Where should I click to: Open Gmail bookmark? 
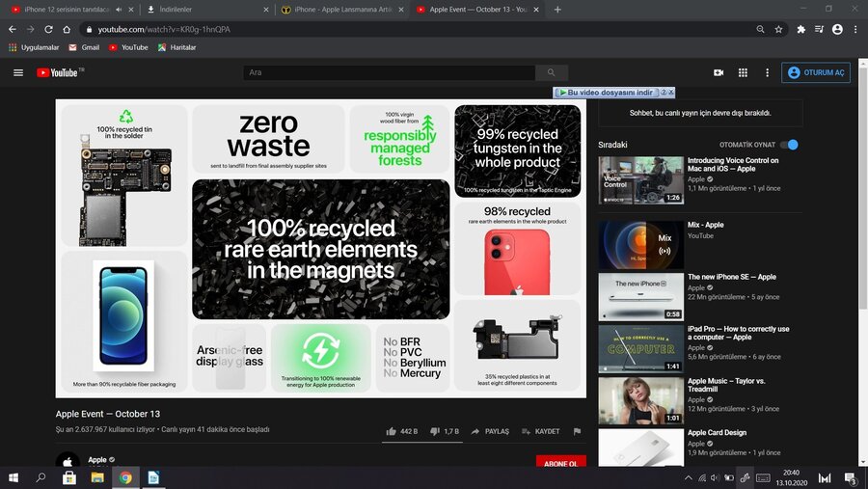84,47
